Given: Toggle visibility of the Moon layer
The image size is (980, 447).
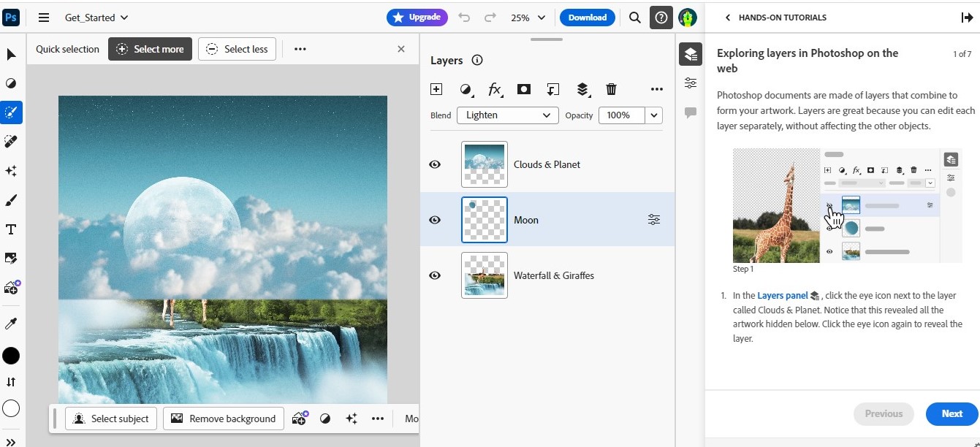Looking at the screenshot, I should click(x=435, y=220).
